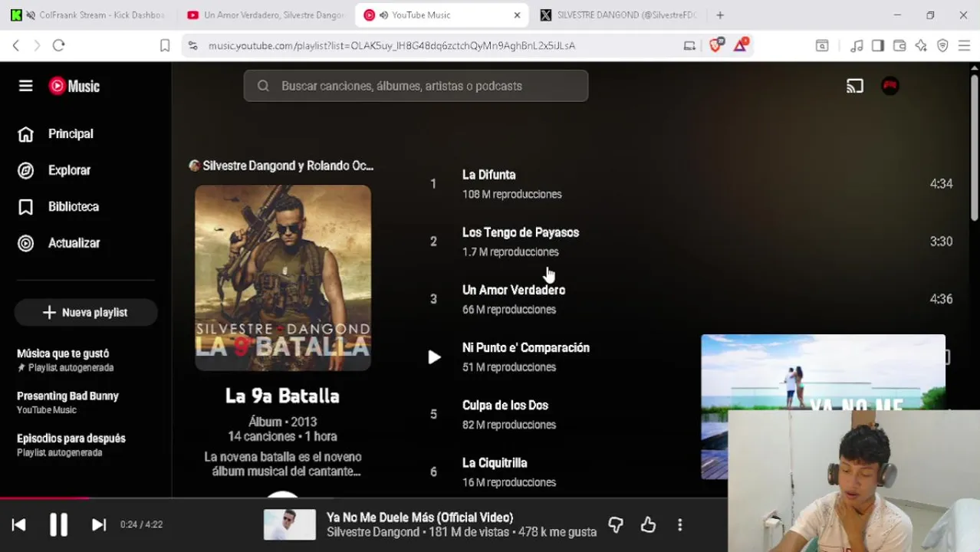Click the address bar URL
This screenshot has height=552, width=980.
[392, 45]
